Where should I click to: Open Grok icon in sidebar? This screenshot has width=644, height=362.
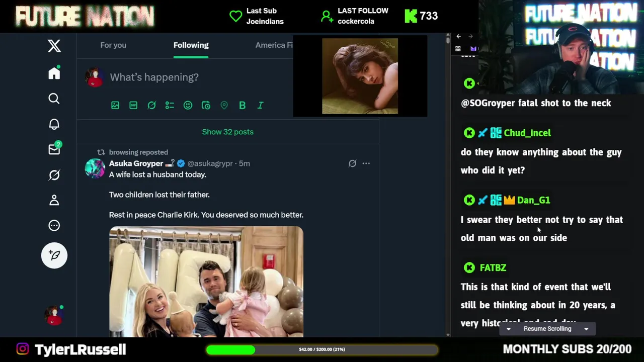coord(54,175)
